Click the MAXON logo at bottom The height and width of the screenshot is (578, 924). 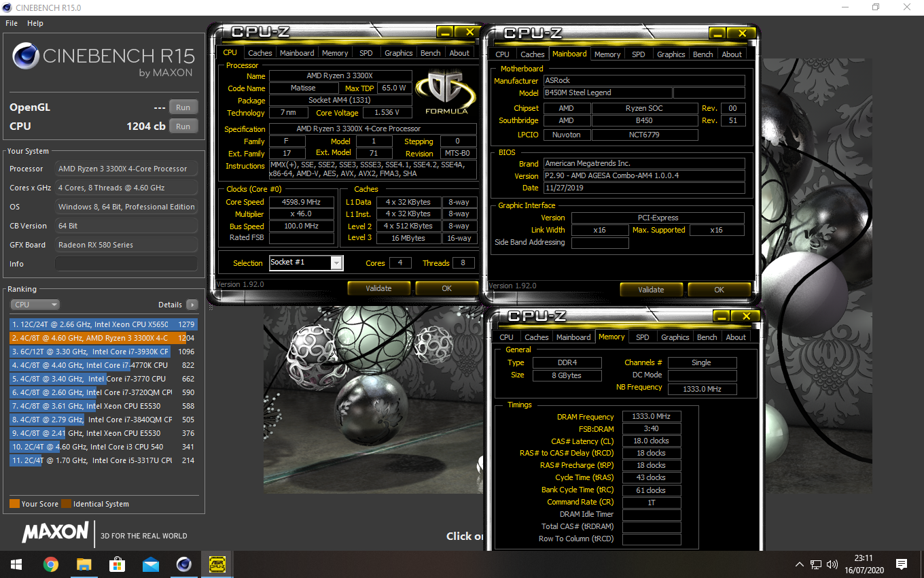(55, 532)
